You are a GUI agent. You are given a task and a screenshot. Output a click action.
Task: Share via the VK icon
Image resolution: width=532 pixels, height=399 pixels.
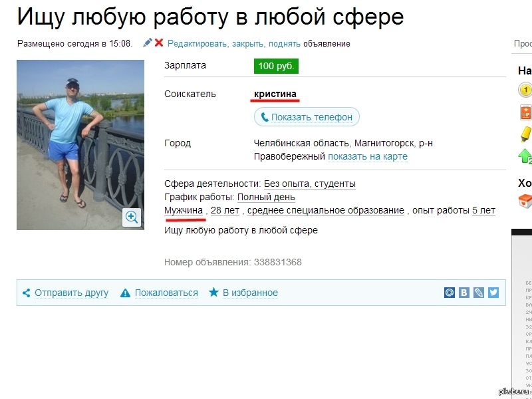464,292
